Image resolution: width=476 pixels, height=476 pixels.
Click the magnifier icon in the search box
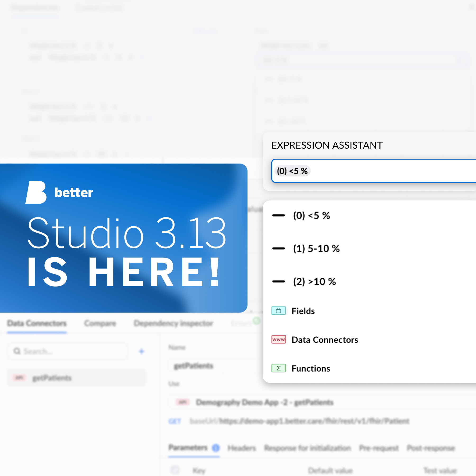click(x=17, y=351)
